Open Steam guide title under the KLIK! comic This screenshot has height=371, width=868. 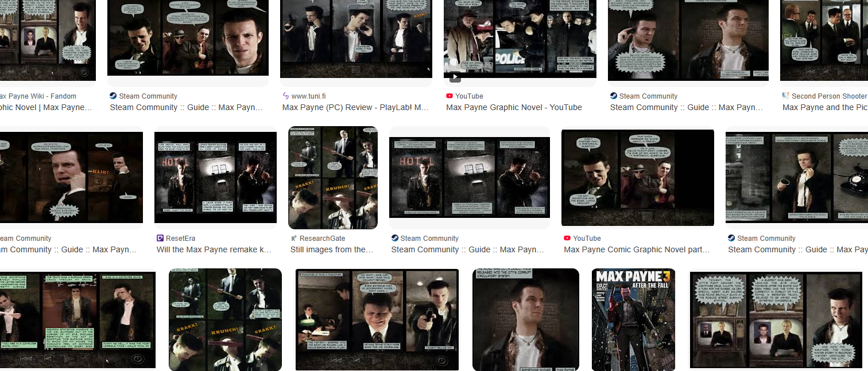click(68, 249)
